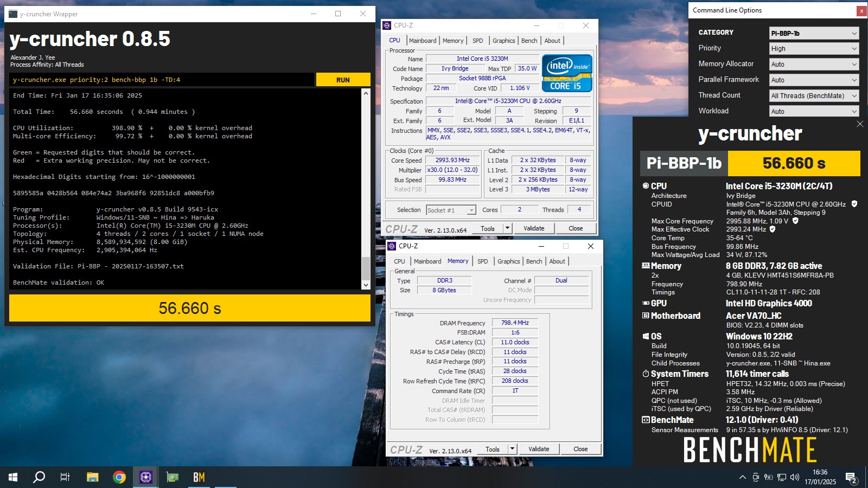This screenshot has height=488, width=868.
Task: Click Tools button in upper CPU-Z
Action: pyautogui.click(x=488, y=228)
